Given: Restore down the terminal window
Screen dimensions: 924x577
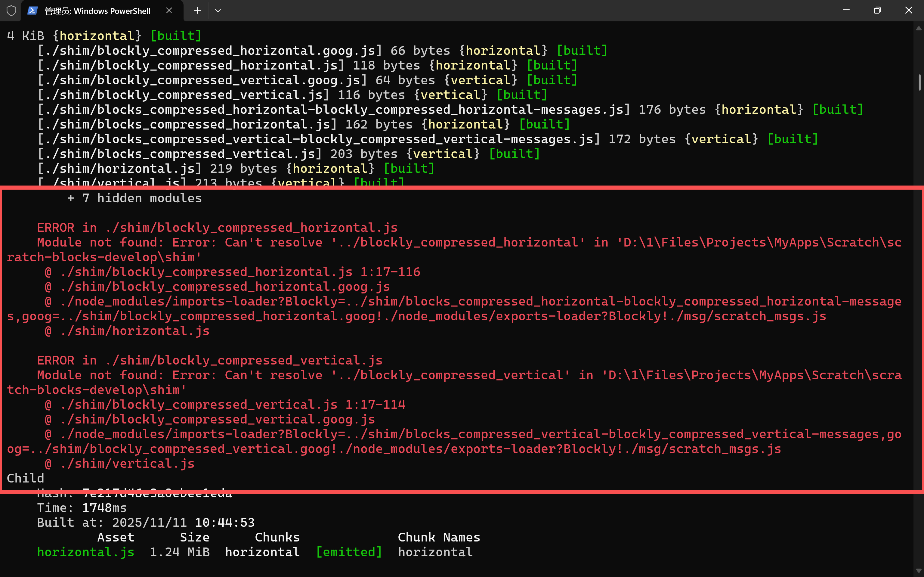Looking at the screenshot, I should 877,10.
